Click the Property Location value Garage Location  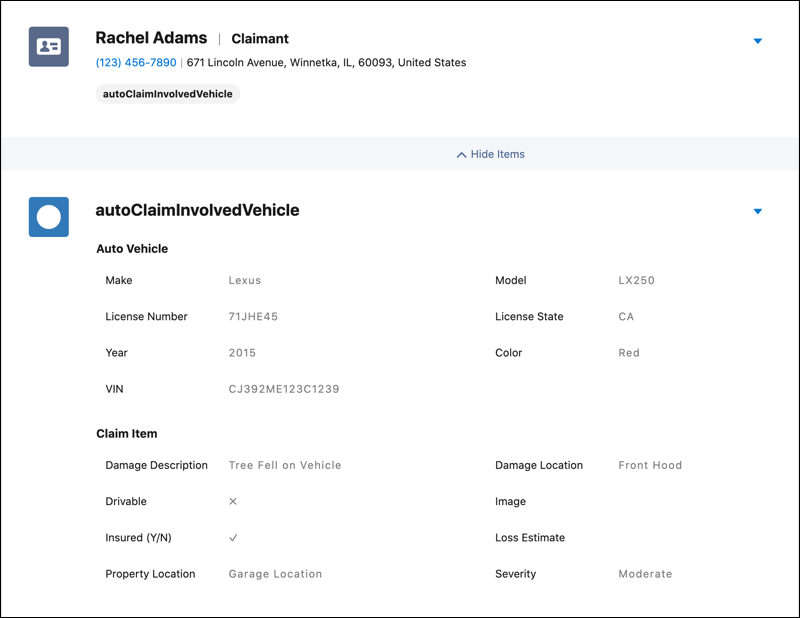point(275,574)
